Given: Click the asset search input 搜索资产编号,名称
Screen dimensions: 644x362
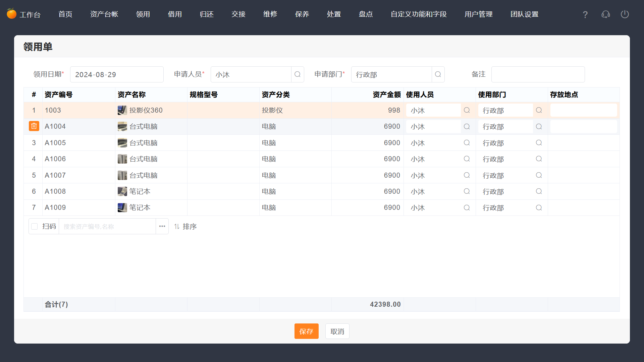Looking at the screenshot, I should tap(107, 226).
